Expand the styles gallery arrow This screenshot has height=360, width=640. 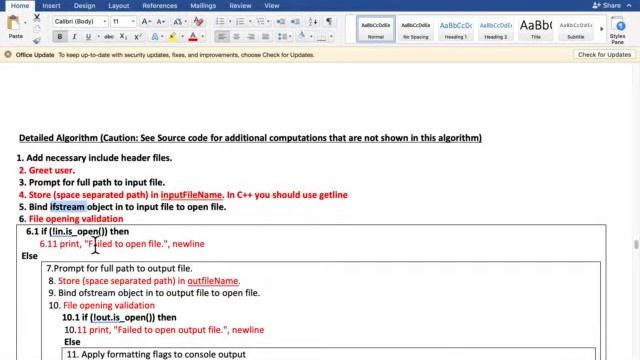click(601, 29)
